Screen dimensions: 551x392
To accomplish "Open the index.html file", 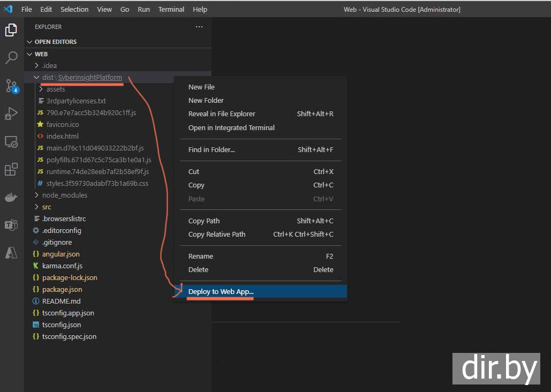I will (x=62, y=136).
